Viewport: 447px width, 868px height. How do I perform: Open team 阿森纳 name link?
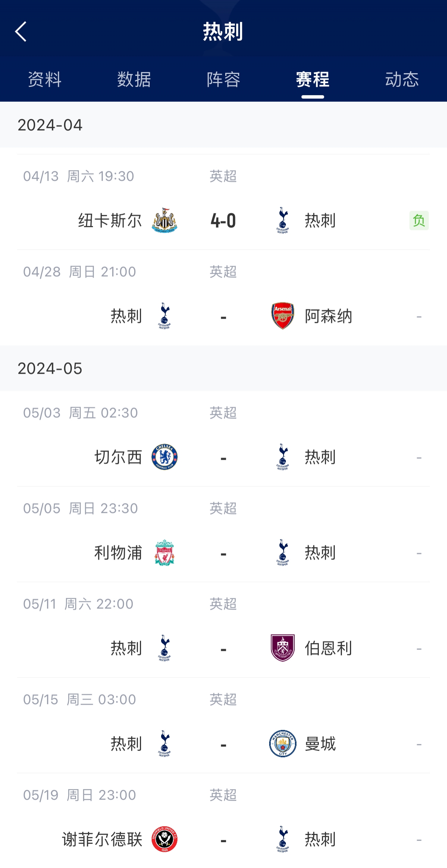tap(329, 316)
